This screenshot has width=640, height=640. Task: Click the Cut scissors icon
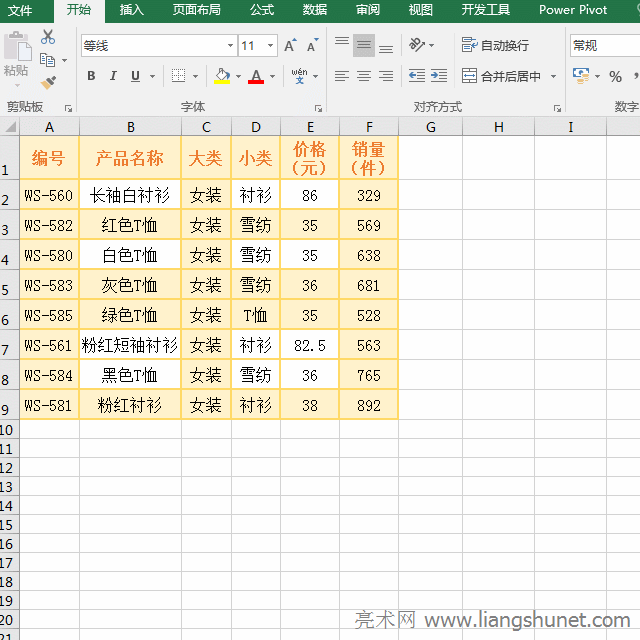click(48, 37)
